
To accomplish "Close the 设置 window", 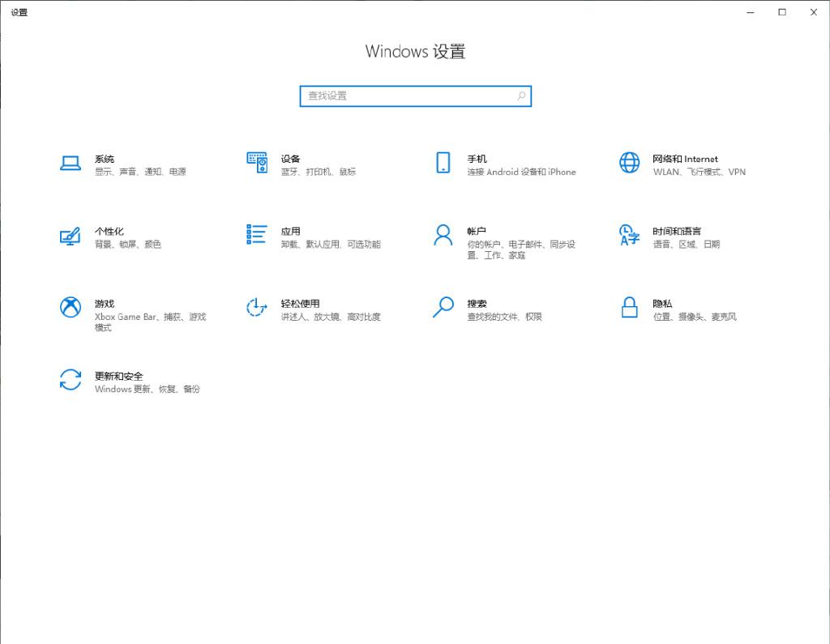I will 814,12.
